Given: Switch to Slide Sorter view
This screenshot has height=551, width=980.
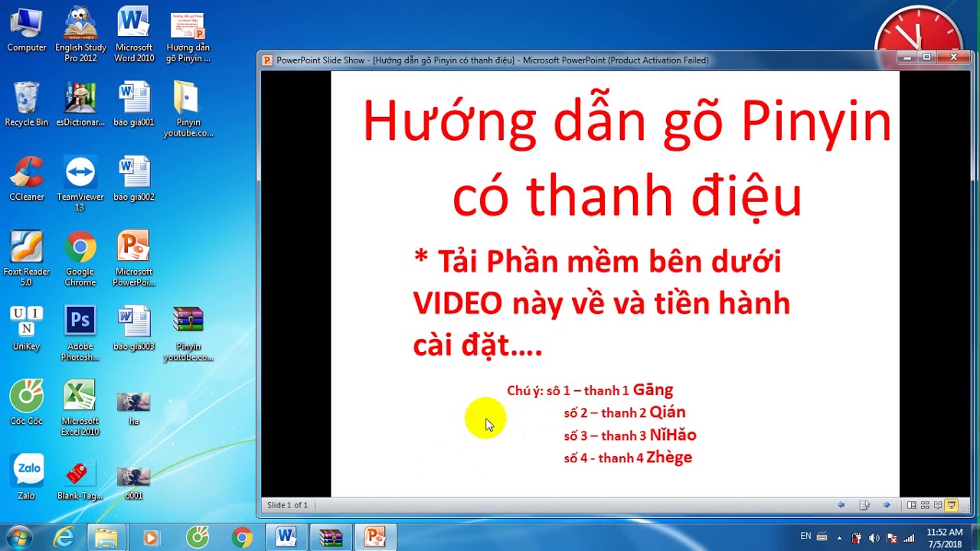Looking at the screenshot, I should 925,505.
